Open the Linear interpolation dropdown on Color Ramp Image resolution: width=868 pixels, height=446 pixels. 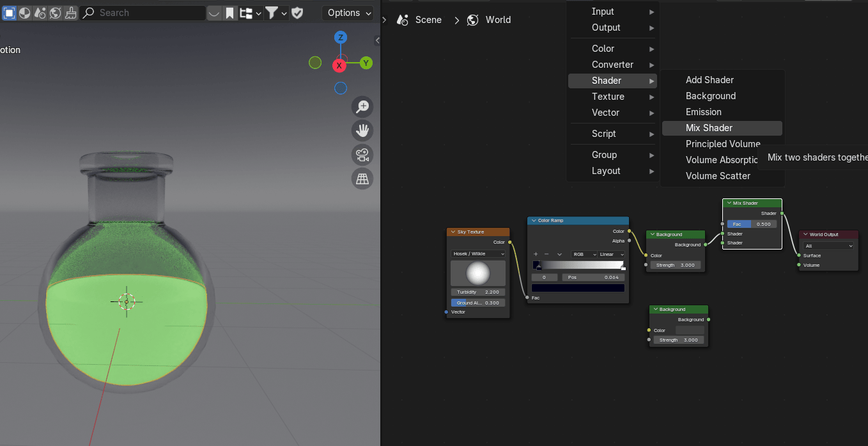pyautogui.click(x=611, y=254)
